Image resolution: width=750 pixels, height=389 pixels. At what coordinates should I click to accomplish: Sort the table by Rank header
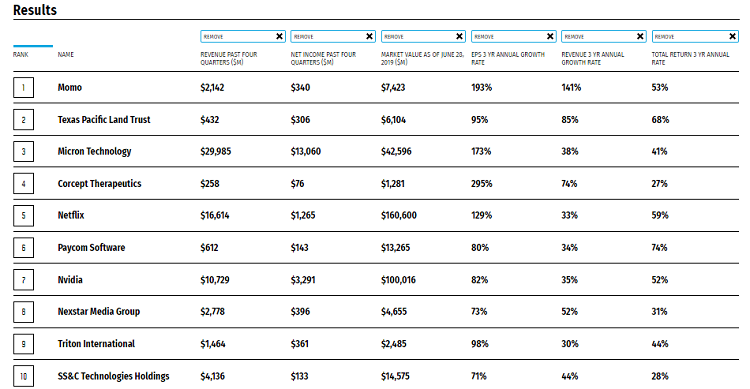pos(21,55)
